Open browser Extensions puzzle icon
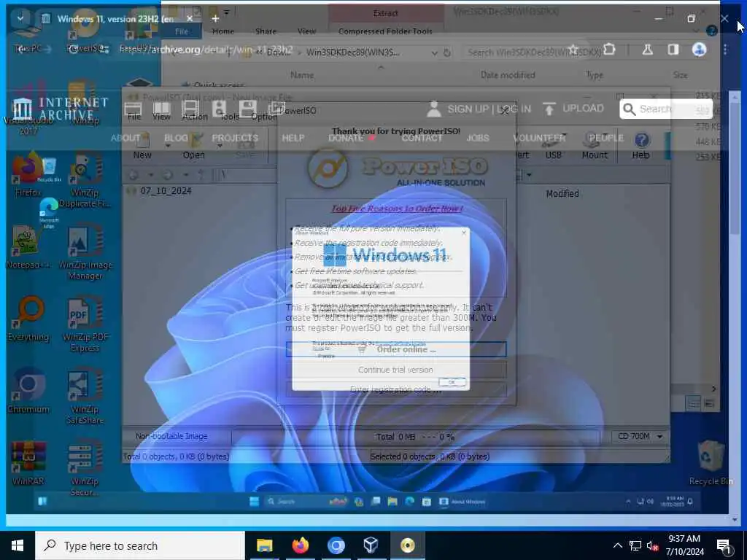The height and width of the screenshot is (560, 747). 609,50
